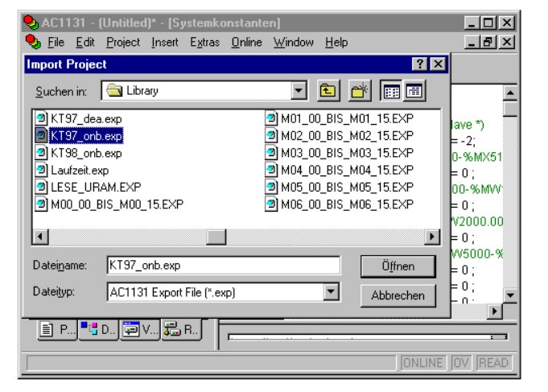Click the Up One Level folder icon
Image resolution: width=548 pixels, height=392 pixels.
pos(328,91)
